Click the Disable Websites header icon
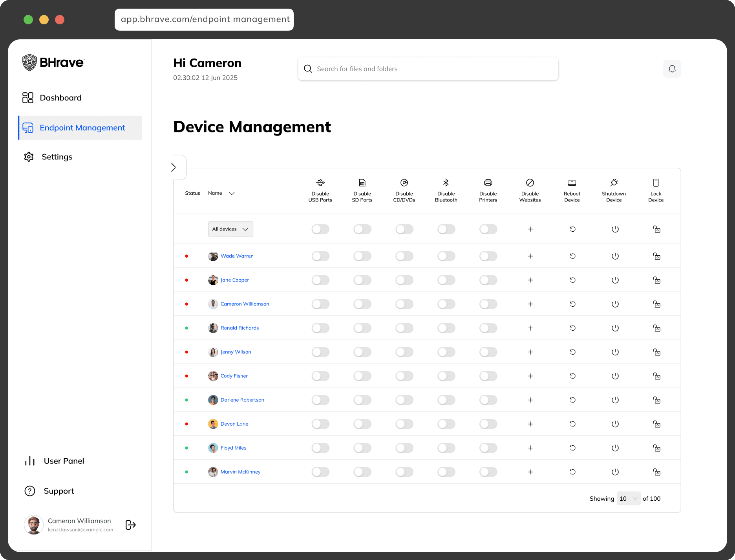This screenshot has width=735, height=560. (530, 183)
